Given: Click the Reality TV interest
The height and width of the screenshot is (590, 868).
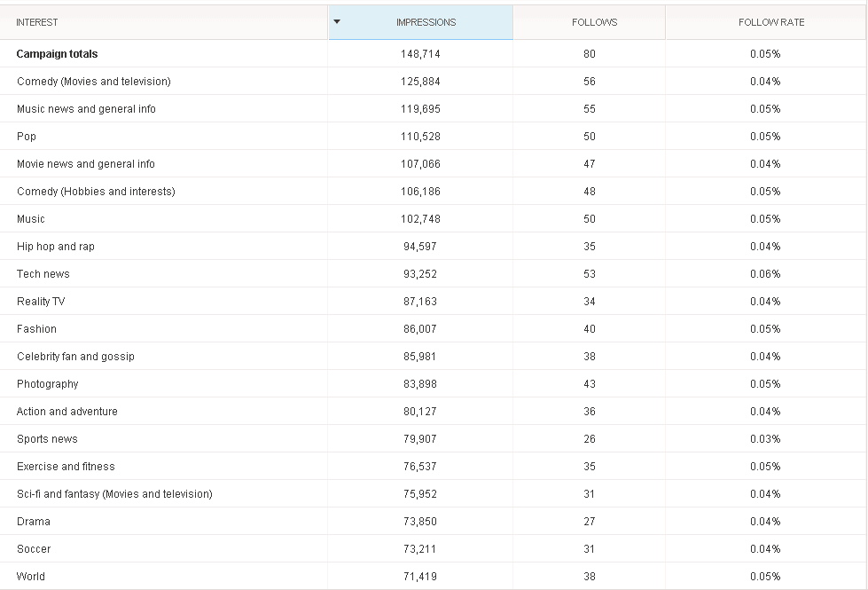Looking at the screenshot, I should [41, 302].
